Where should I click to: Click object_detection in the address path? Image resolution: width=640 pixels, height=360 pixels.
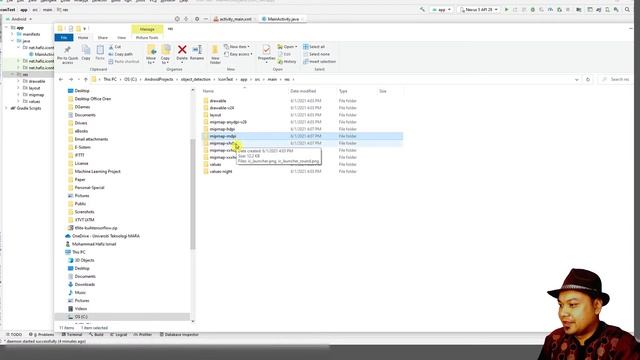196,80
